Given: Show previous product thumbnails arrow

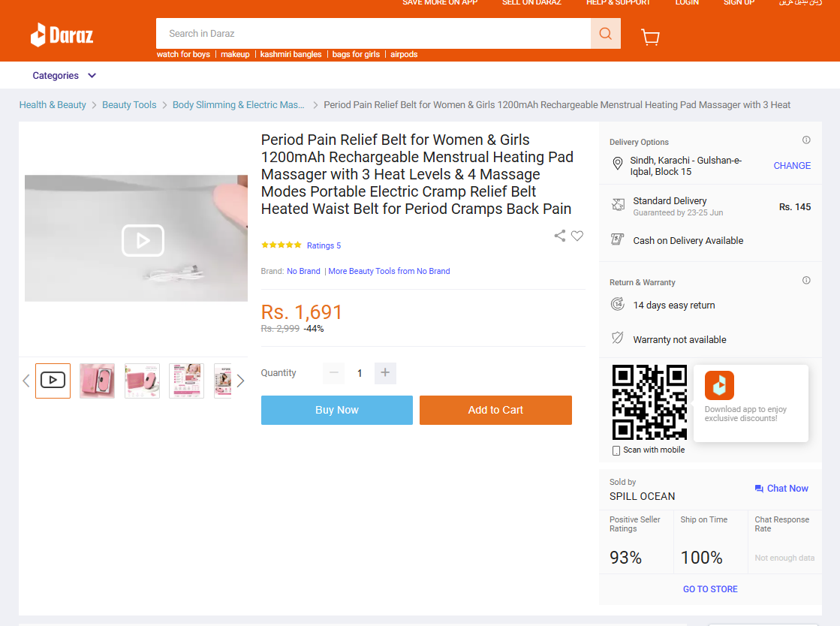Looking at the screenshot, I should (x=26, y=381).
